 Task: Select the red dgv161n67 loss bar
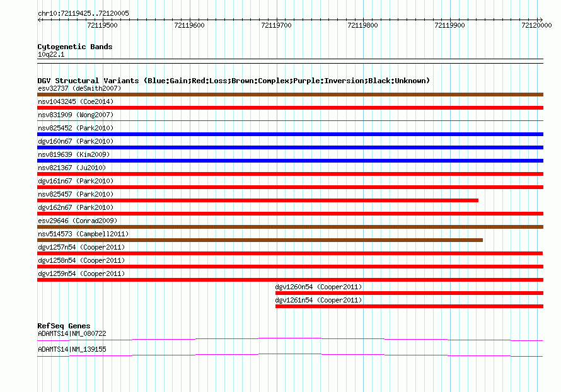point(290,187)
